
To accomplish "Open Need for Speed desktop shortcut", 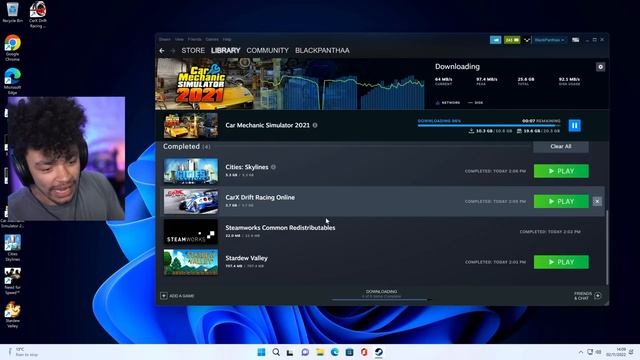I will pos(12,281).
